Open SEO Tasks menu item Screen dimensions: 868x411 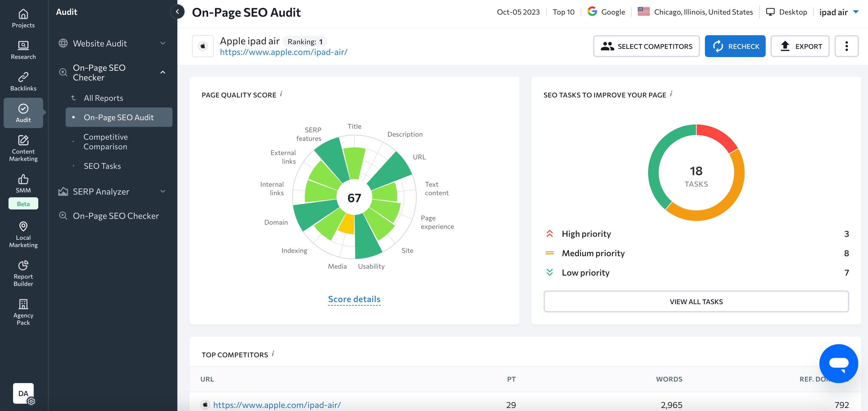102,166
